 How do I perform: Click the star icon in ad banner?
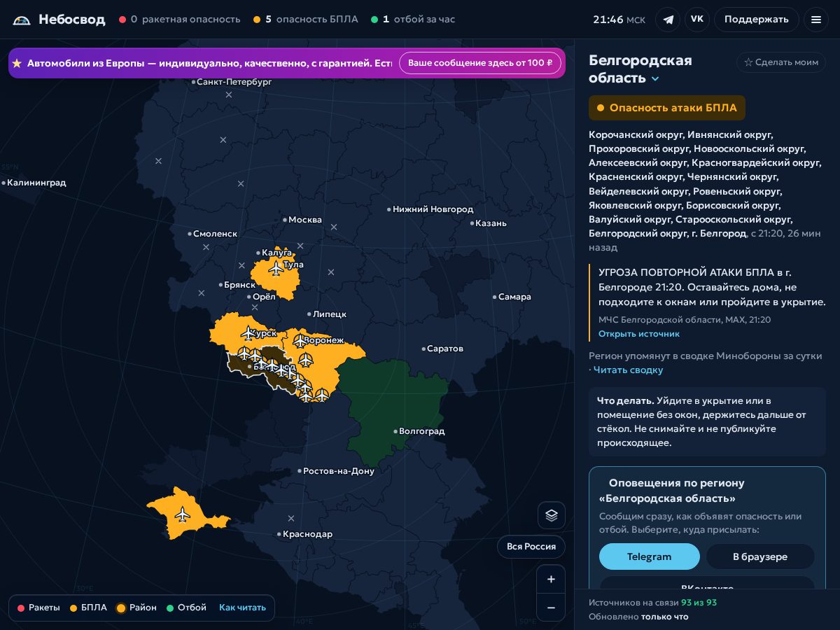[x=17, y=63]
